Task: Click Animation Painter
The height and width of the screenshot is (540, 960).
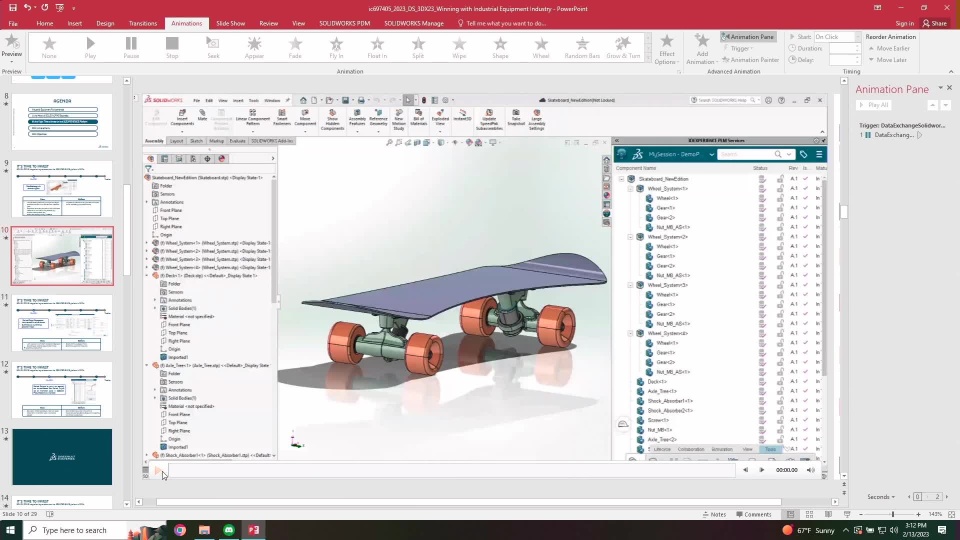Action: pos(751,60)
